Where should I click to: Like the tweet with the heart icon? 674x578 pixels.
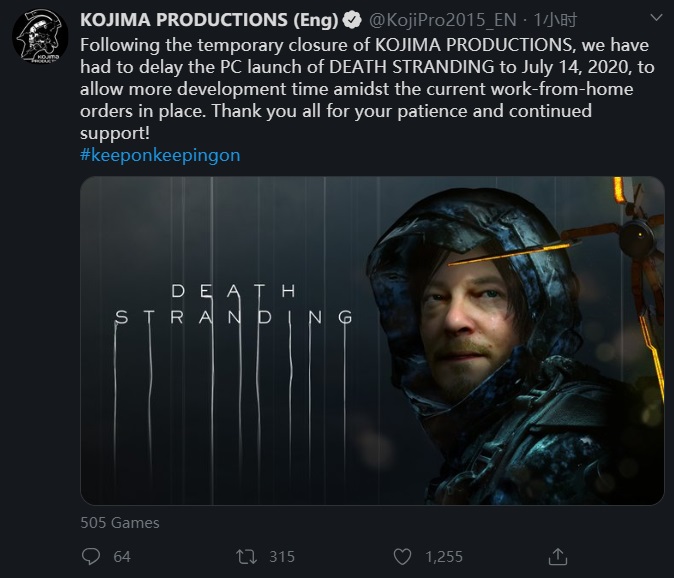click(402, 556)
